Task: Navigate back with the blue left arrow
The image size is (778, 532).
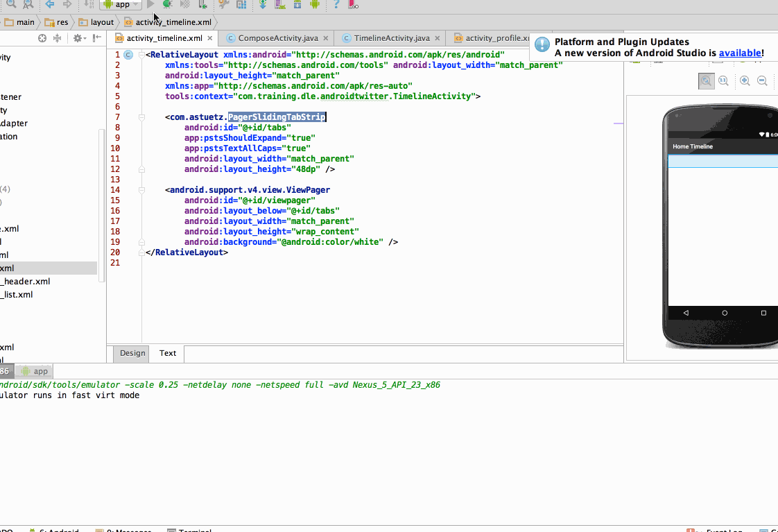Action: click(x=50, y=4)
